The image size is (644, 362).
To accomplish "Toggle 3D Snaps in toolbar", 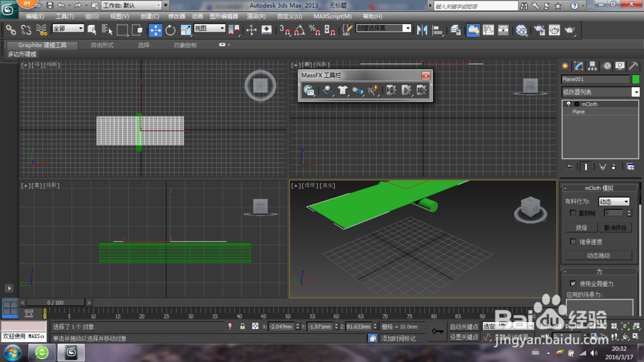I will click(284, 30).
